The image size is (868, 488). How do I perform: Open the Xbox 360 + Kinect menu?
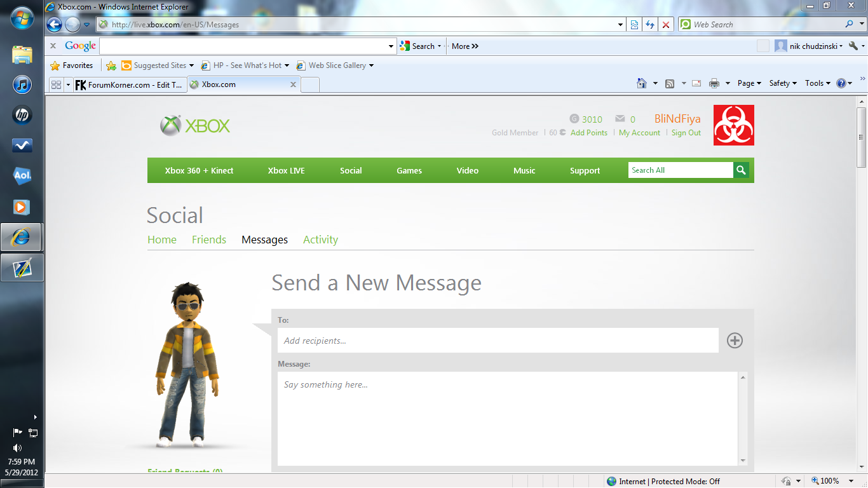click(199, 170)
